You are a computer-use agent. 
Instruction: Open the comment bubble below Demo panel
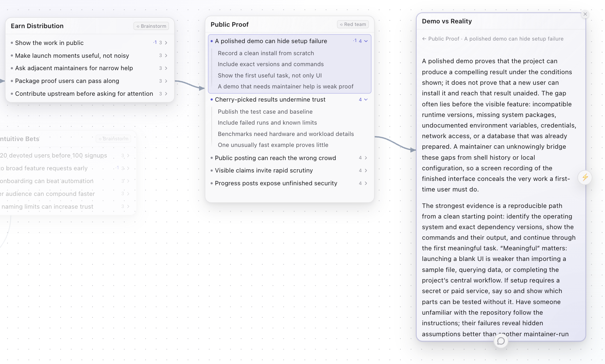tap(501, 341)
